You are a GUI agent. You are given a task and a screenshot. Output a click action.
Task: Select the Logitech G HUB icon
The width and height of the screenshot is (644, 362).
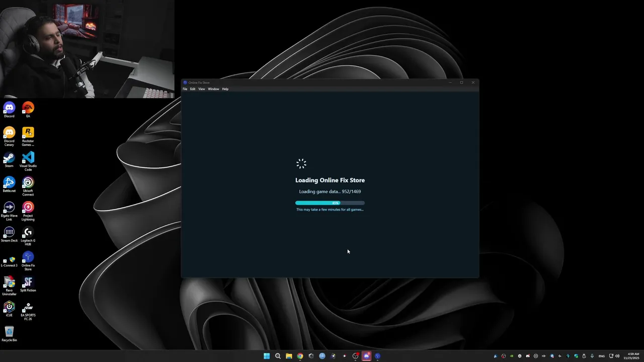28,236
